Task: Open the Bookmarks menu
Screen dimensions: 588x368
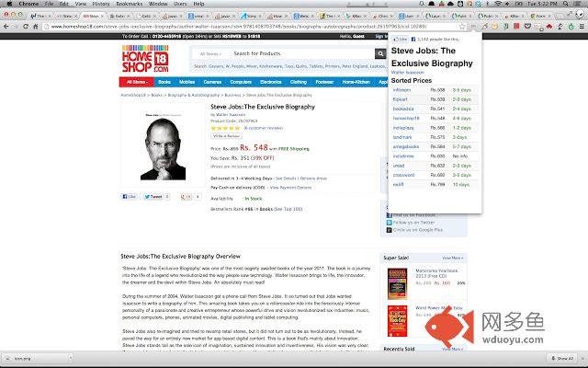Action: coord(129,4)
